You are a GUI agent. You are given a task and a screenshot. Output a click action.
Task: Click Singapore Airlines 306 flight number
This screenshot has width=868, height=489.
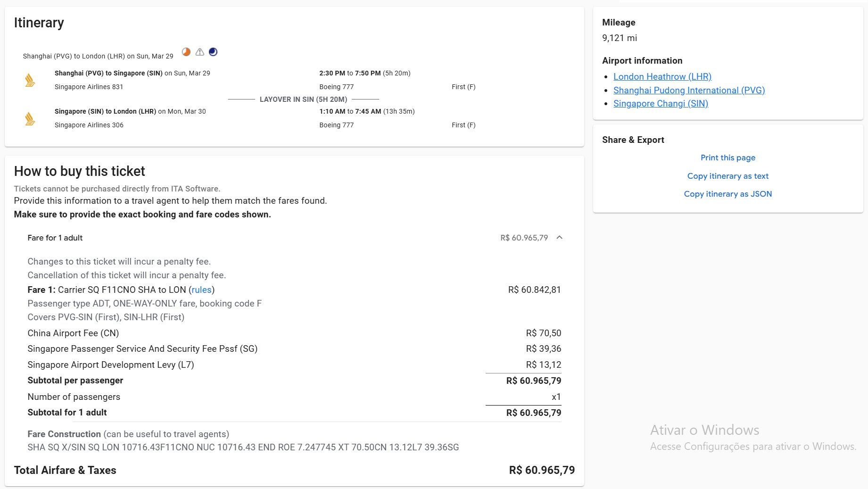click(89, 125)
